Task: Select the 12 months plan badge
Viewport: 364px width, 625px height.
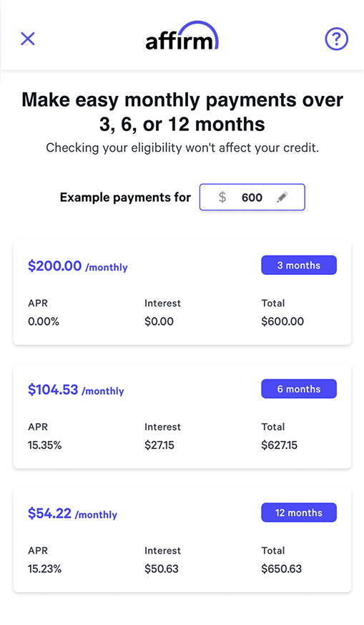Action: pyautogui.click(x=299, y=513)
